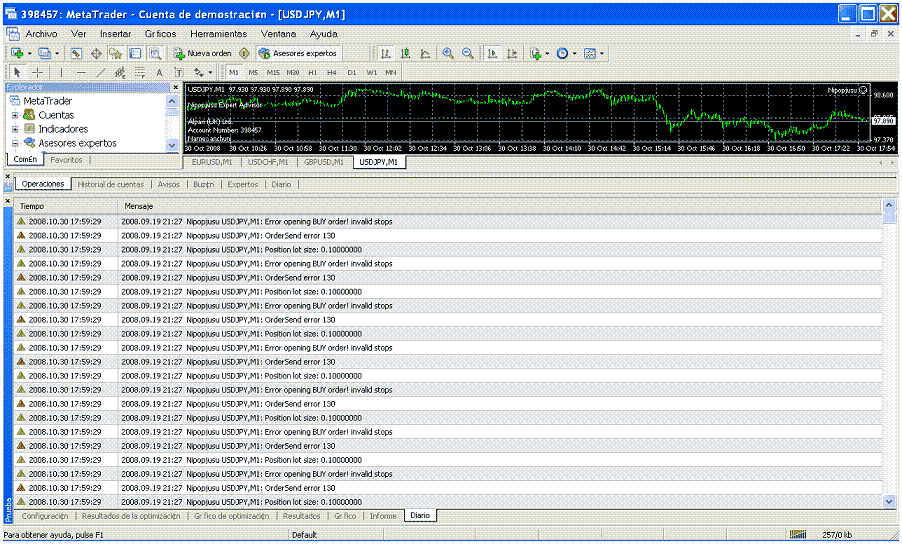Viewport: 902px width, 544px height.
Task: Expand the Indicadores tree node
Action: pos(15,129)
